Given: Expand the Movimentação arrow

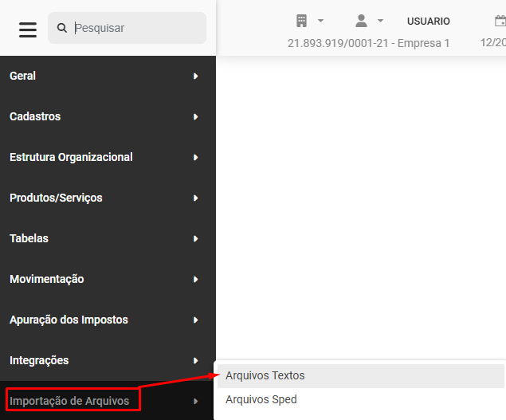Looking at the screenshot, I should point(195,279).
